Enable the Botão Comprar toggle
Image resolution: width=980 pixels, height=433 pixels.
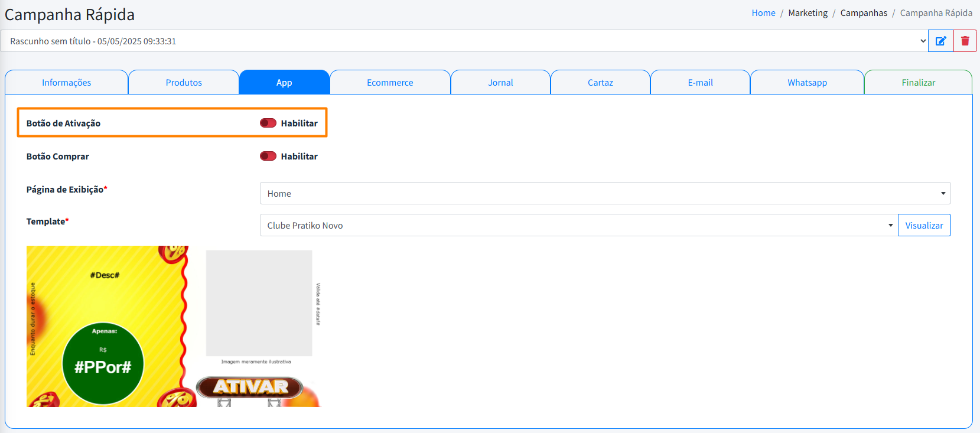click(268, 156)
